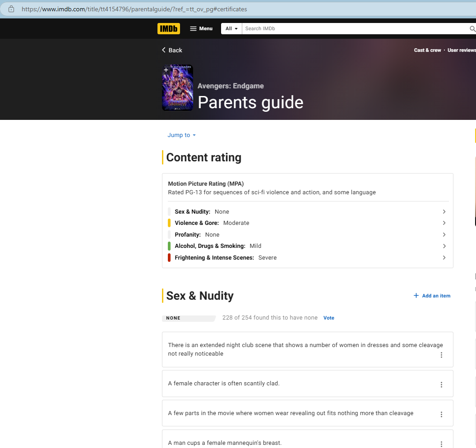The image size is (476, 448).
Task: Open the Cast & crew link
Action: coord(427,50)
